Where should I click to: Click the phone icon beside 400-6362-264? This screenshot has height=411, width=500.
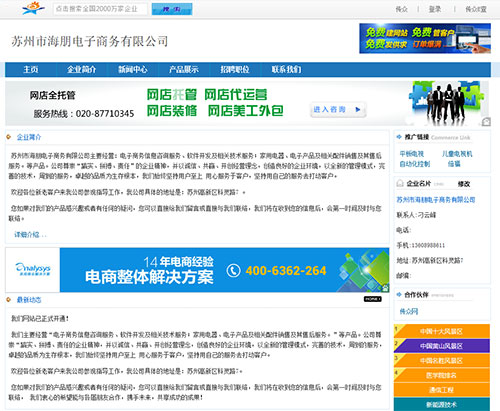tap(233, 270)
